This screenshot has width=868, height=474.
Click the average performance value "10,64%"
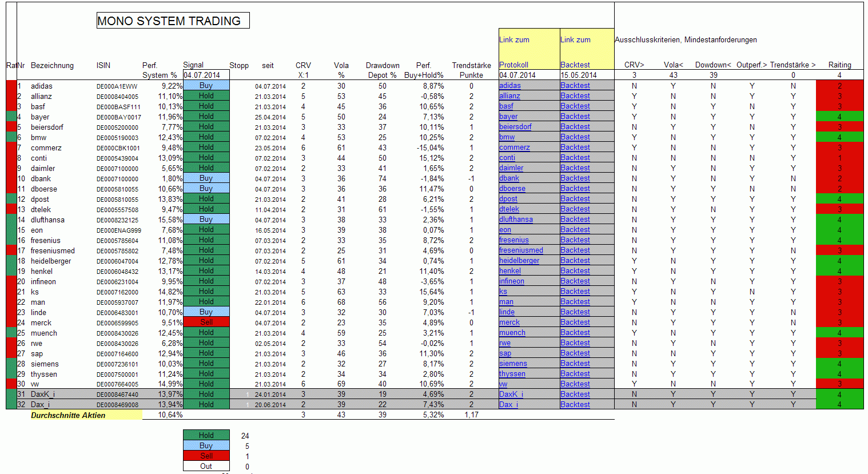(x=170, y=415)
